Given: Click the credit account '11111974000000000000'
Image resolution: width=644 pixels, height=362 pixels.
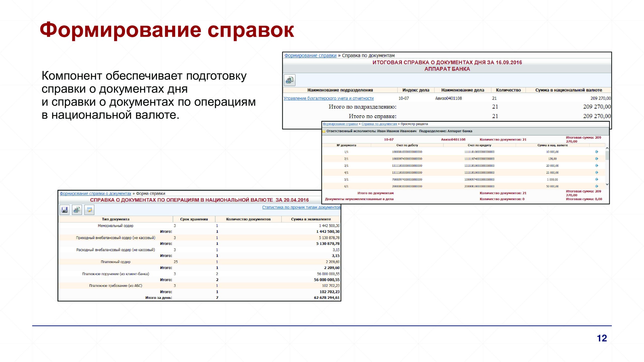Looking at the screenshot, I should click(x=479, y=159).
